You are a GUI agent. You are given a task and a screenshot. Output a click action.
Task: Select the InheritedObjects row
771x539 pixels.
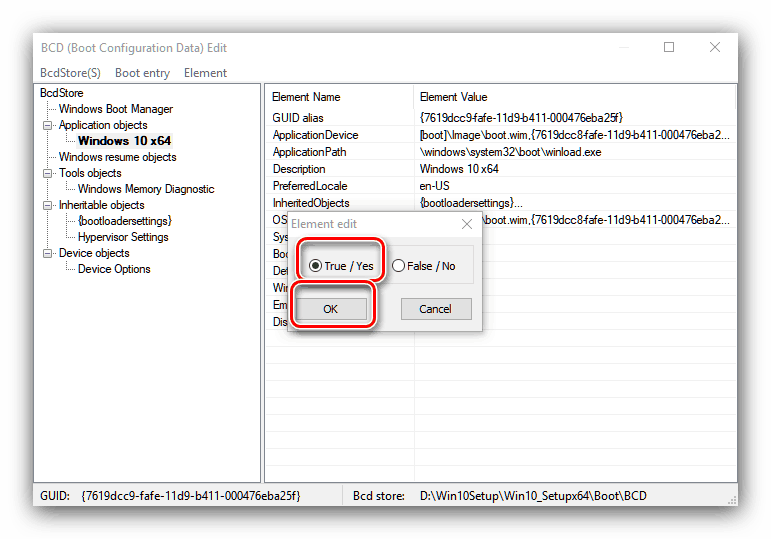point(501,203)
